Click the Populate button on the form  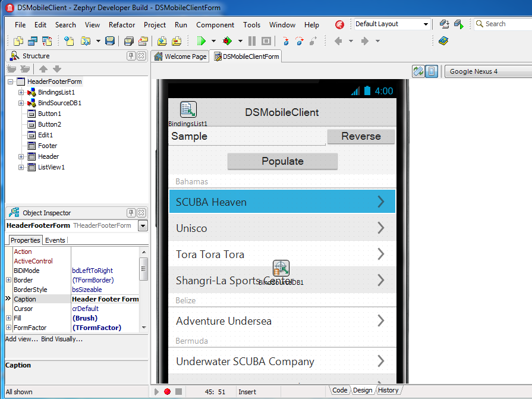click(282, 161)
